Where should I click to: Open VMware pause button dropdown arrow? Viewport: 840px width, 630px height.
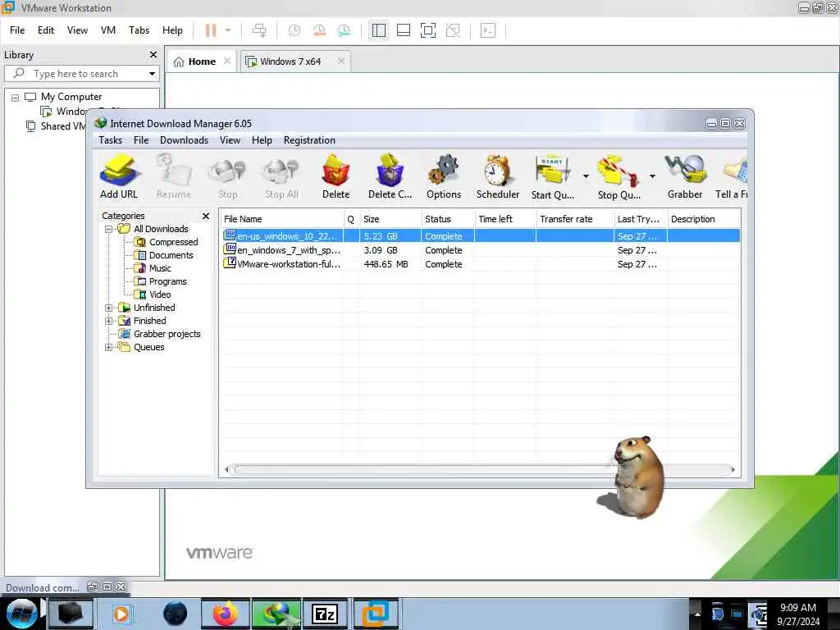coord(228,30)
